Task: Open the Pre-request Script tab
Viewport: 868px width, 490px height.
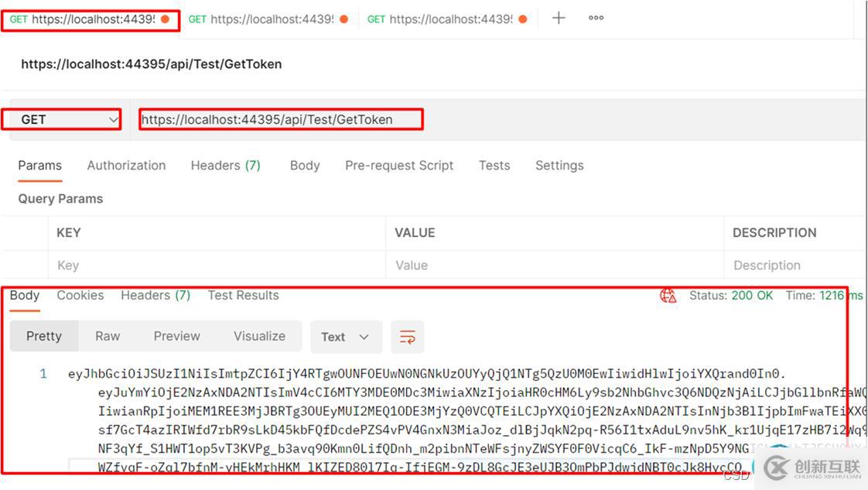Action: point(399,166)
